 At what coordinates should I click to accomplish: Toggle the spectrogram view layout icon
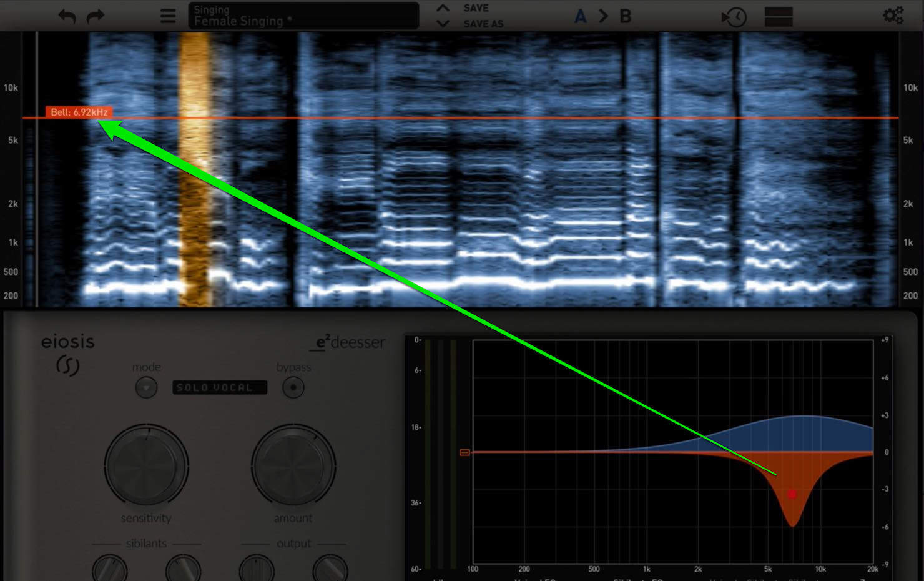click(779, 16)
